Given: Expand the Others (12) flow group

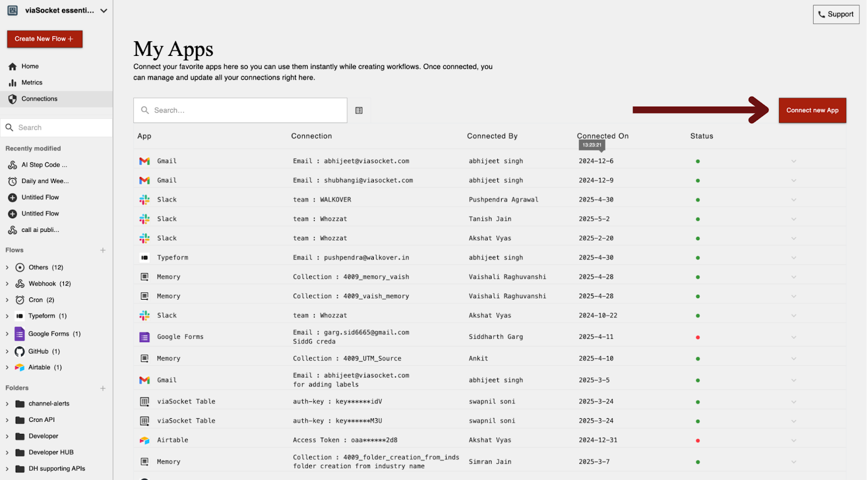Looking at the screenshot, I should (x=7, y=268).
